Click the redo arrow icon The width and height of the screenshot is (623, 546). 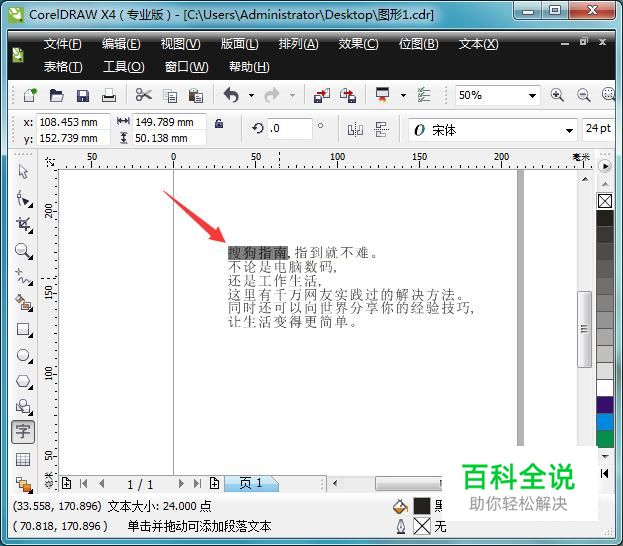point(272,95)
